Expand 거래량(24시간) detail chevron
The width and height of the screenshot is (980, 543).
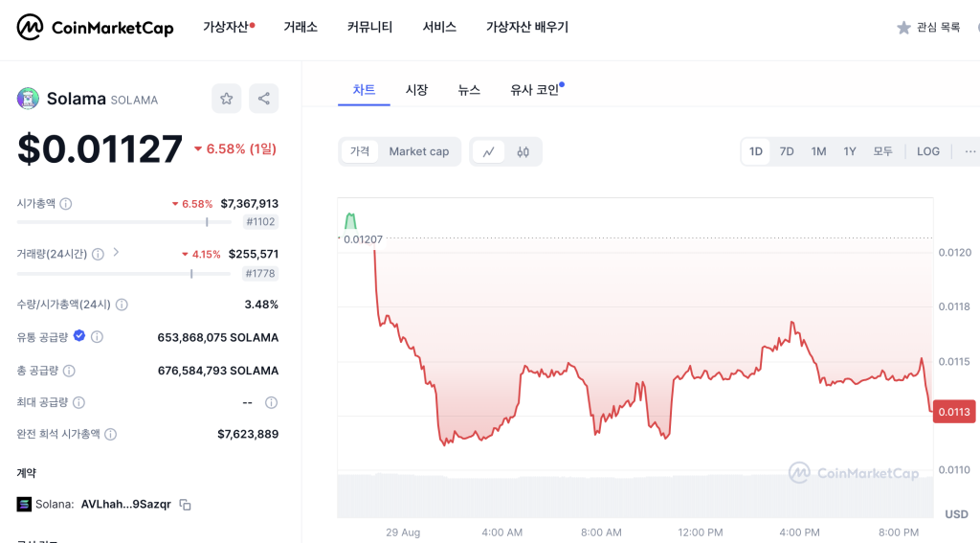coord(116,253)
